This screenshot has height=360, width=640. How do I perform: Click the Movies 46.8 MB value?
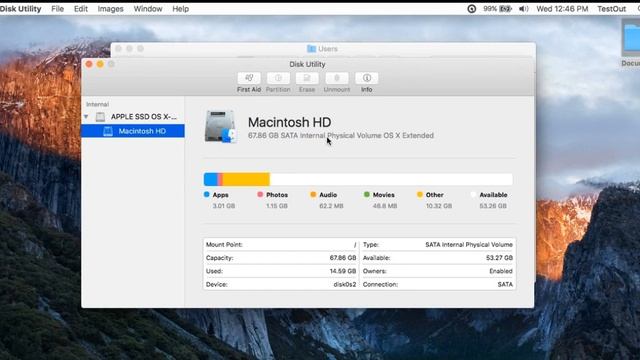click(385, 206)
